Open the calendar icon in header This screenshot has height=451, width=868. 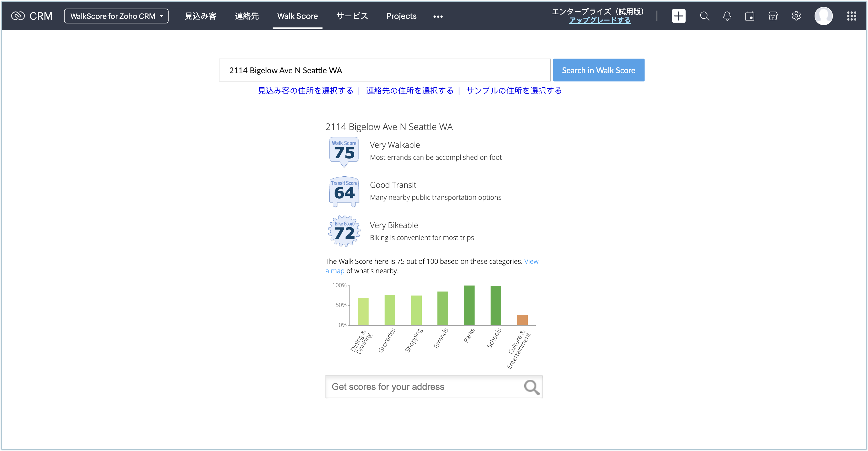coord(749,16)
